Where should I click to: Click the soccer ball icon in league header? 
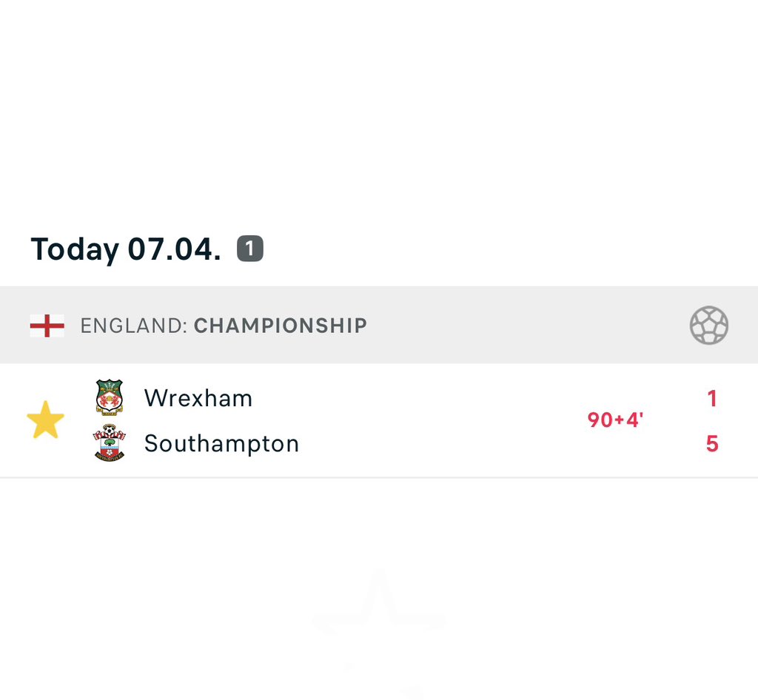point(708,326)
